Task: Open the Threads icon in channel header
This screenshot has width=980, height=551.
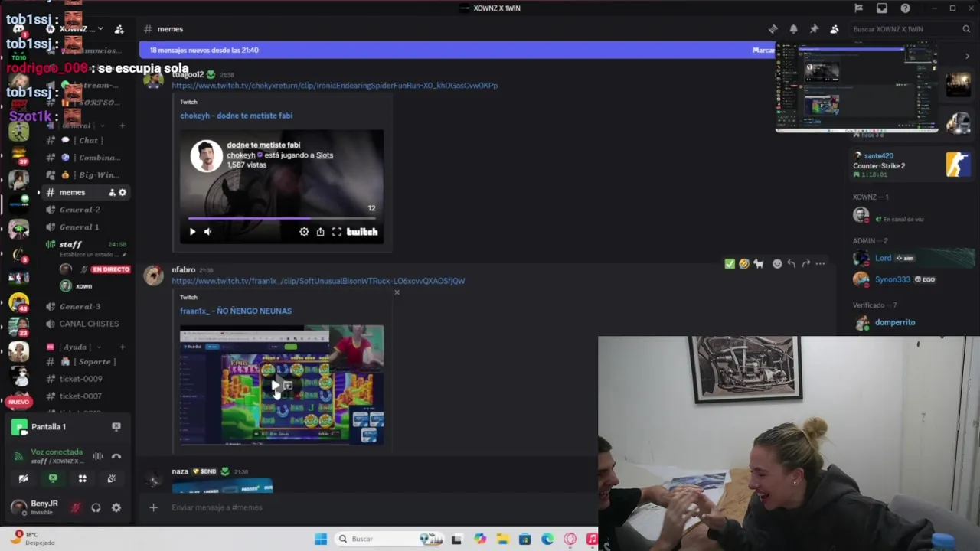Action: tap(773, 29)
